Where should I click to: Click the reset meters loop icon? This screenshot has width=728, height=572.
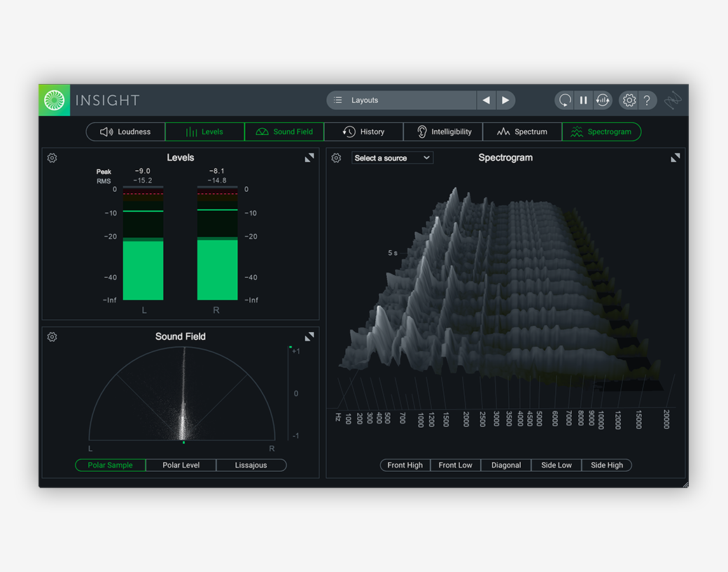[565, 100]
